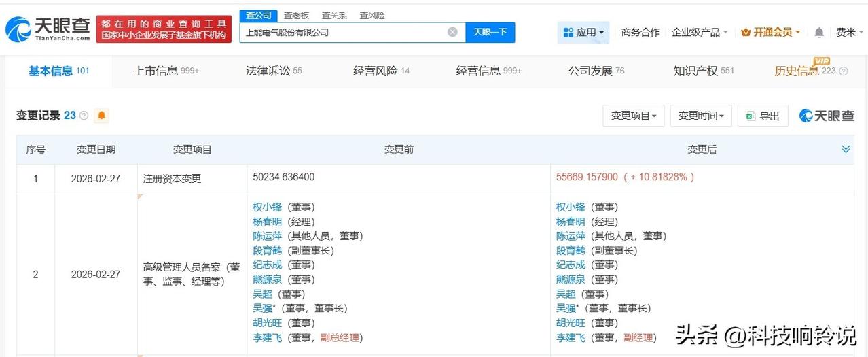This screenshot has width=868, height=357.
Task: Open 吴超 link in 变更后 column
Action: tap(566, 294)
